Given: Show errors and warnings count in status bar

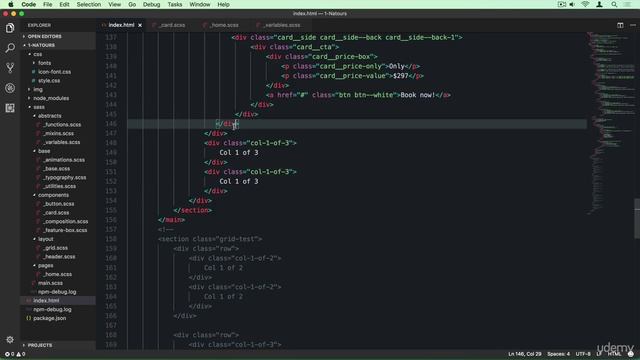Looking at the screenshot, I should pyautogui.click(x=15, y=354).
